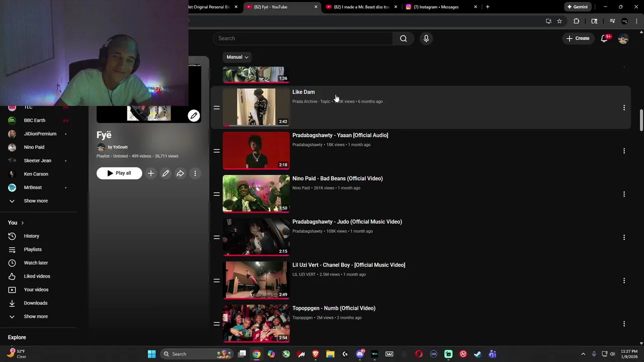Open YouTube notifications bell

(604, 38)
